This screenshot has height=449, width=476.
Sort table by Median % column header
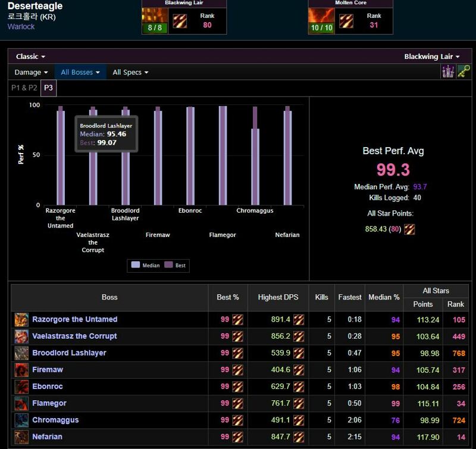384,297
